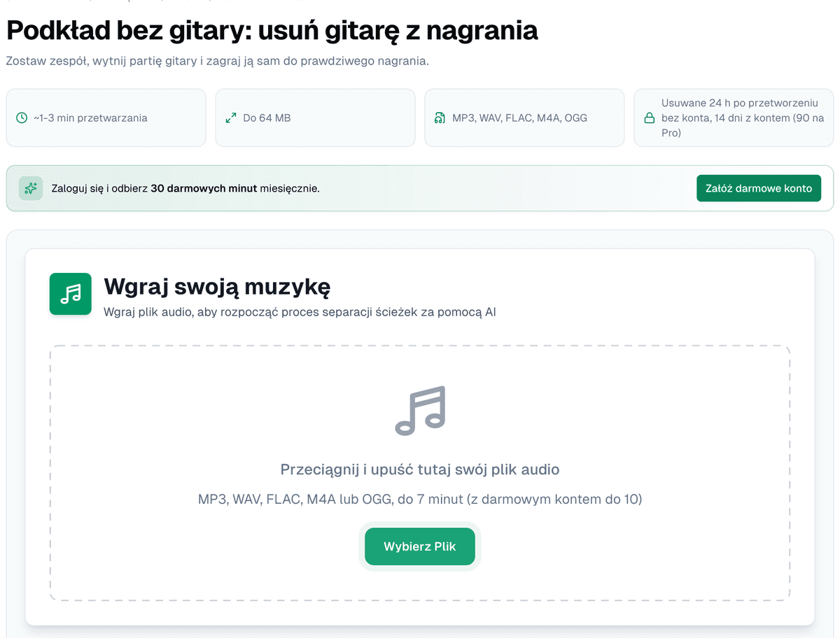Click the heading Podkład bez gitary
840x638 pixels.
(272, 30)
